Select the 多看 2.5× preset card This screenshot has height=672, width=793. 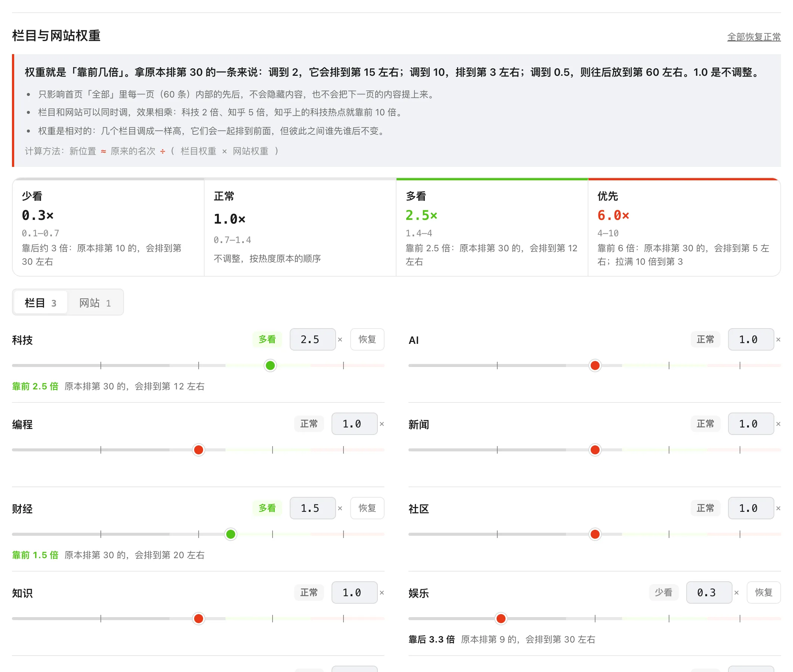pyautogui.click(x=492, y=228)
